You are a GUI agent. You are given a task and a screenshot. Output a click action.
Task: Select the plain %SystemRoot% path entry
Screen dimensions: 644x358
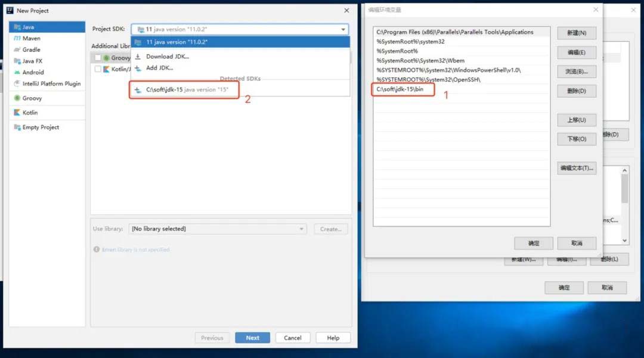462,51
